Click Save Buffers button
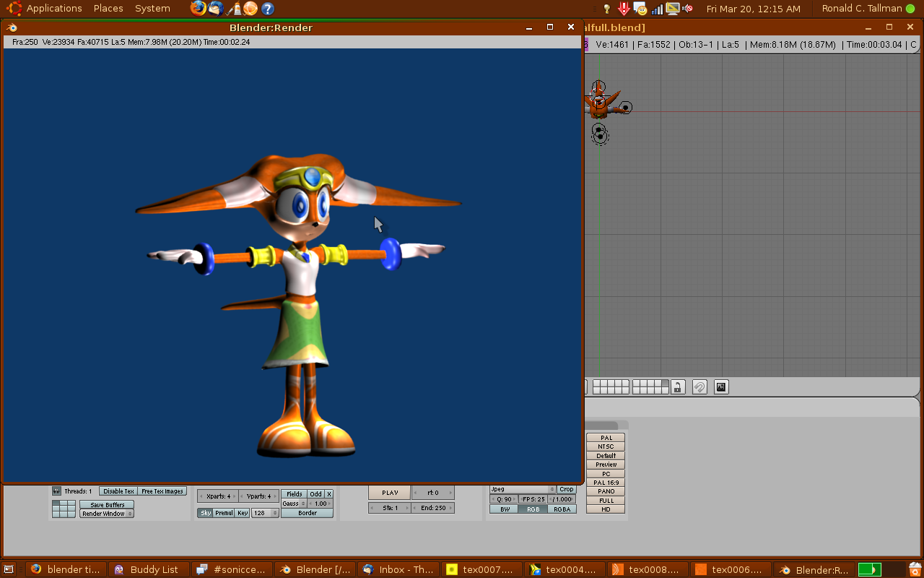The width and height of the screenshot is (924, 578). tap(107, 505)
